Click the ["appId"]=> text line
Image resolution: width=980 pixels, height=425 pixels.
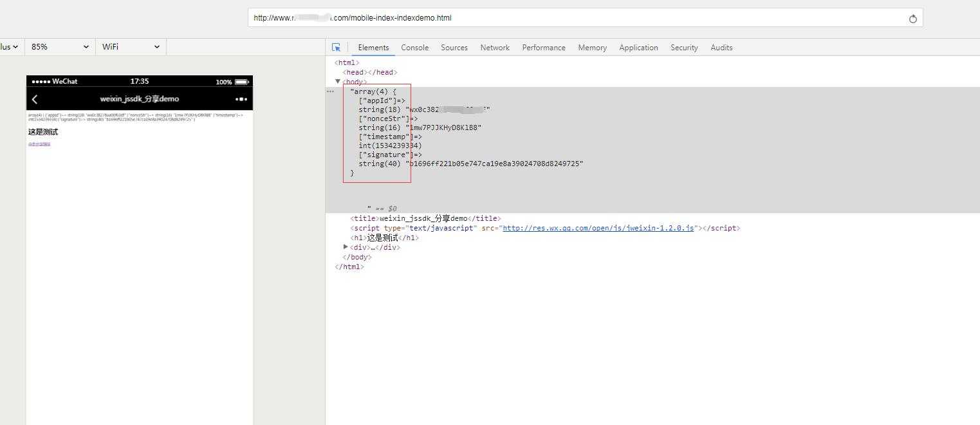click(382, 100)
